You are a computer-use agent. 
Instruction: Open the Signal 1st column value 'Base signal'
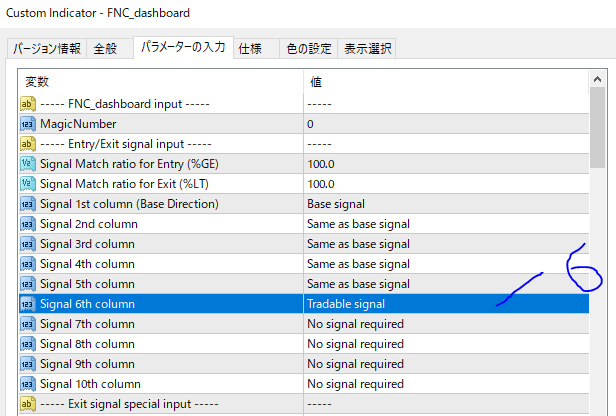click(x=445, y=204)
